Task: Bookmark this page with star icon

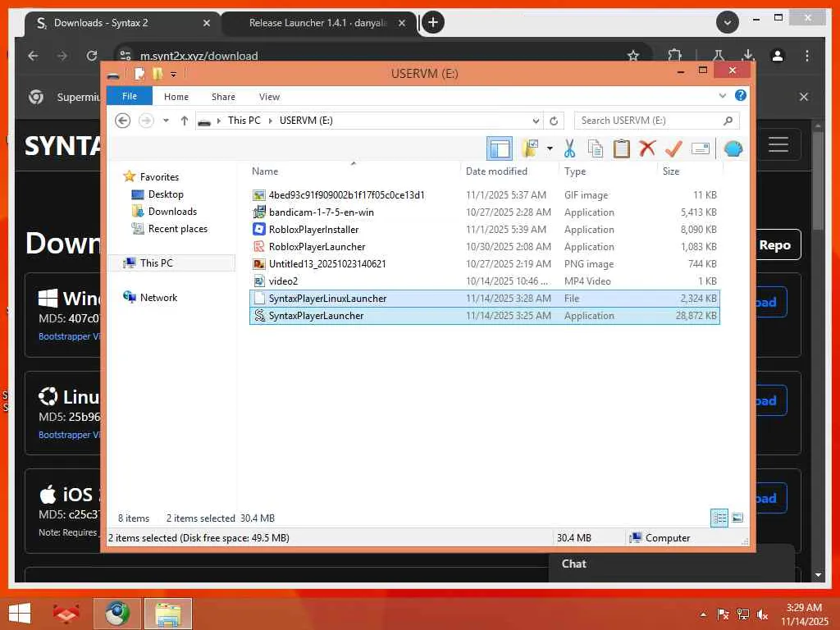Action: pos(633,56)
